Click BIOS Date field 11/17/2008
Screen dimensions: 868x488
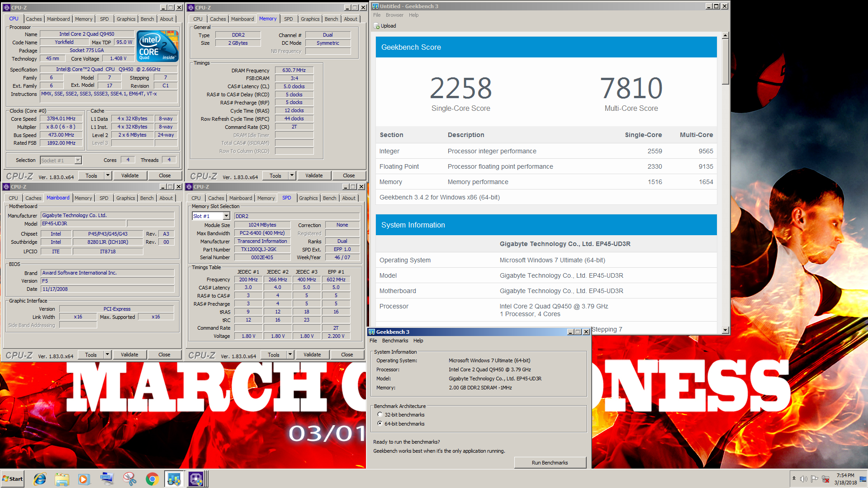tap(108, 289)
